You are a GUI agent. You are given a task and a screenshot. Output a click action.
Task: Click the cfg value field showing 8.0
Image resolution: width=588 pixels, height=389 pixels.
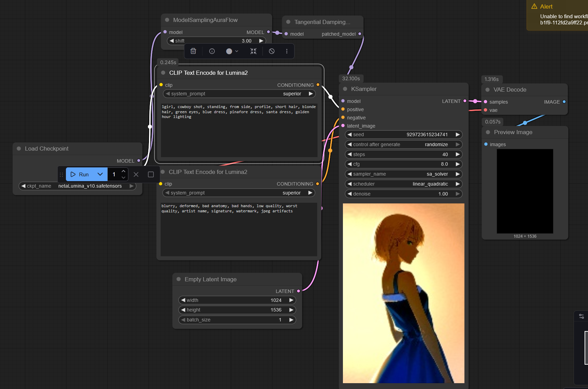[404, 164]
